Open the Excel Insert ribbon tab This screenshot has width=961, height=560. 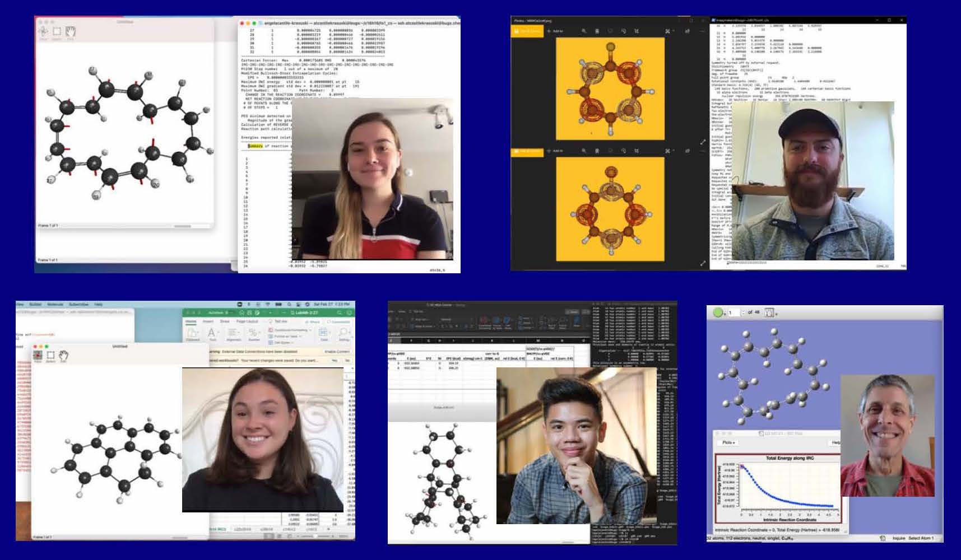[208, 321]
